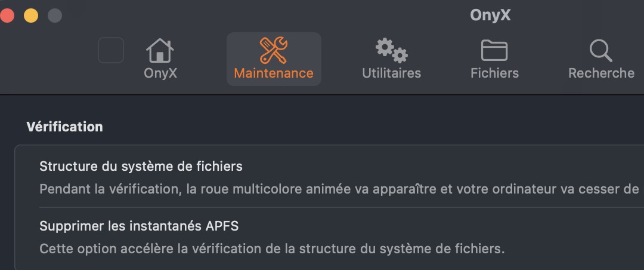Click the Vérification section heading
Screen dimensions: 644x270
(x=64, y=127)
